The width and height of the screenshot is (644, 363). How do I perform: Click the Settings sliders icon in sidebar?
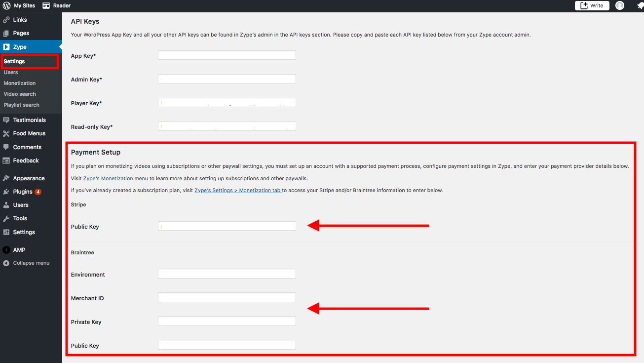click(x=6, y=232)
